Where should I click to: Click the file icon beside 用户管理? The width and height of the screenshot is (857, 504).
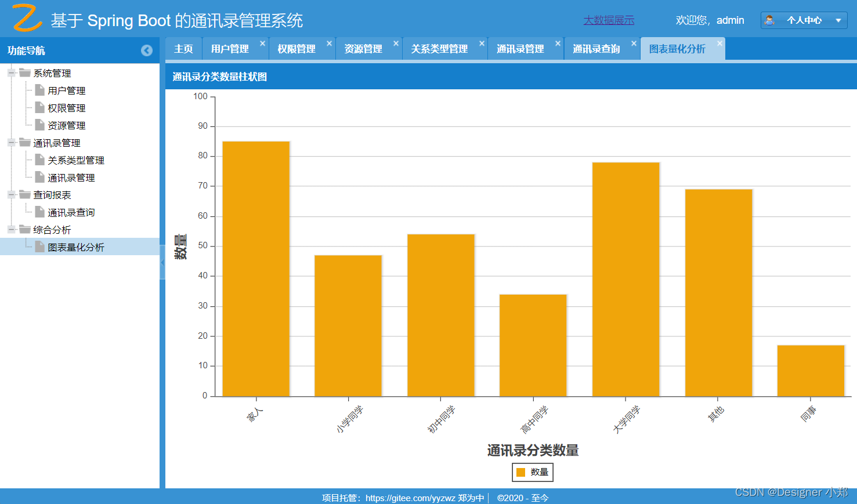click(x=39, y=90)
